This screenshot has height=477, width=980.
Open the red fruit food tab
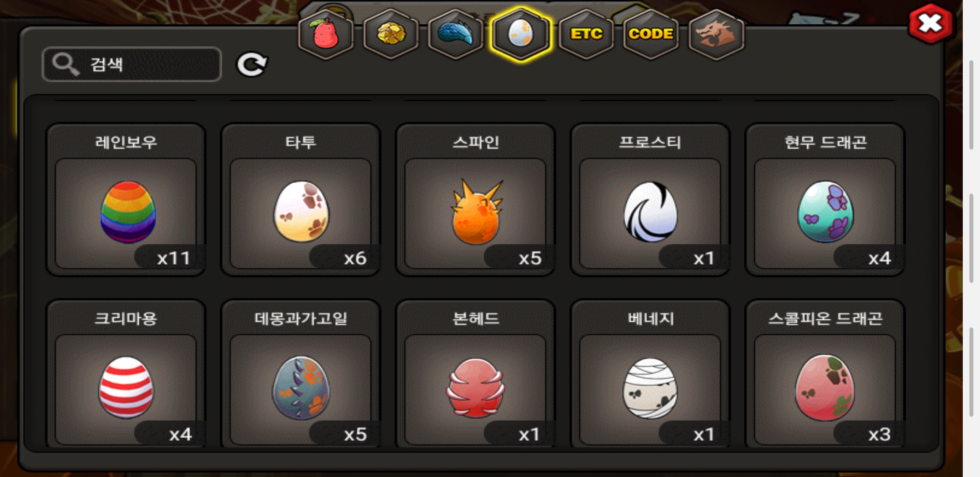click(x=326, y=34)
